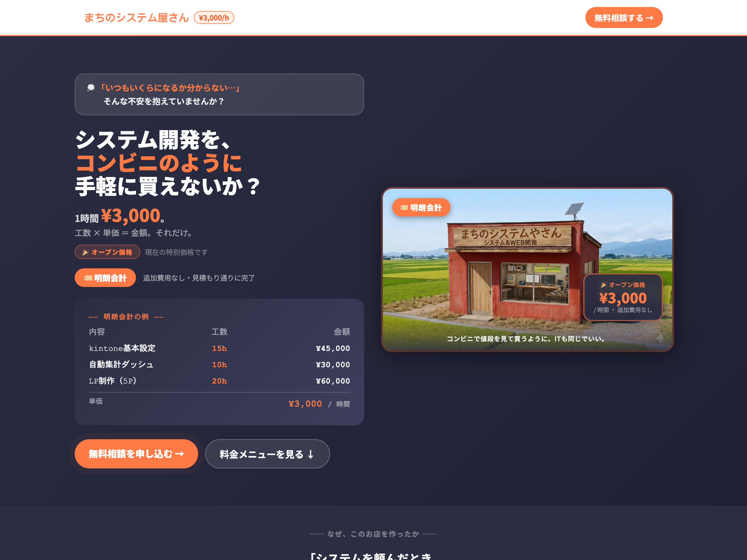Click 追加費用なし・見積もり通りに完了 text
747x560 pixels.
click(x=199, y=278)
